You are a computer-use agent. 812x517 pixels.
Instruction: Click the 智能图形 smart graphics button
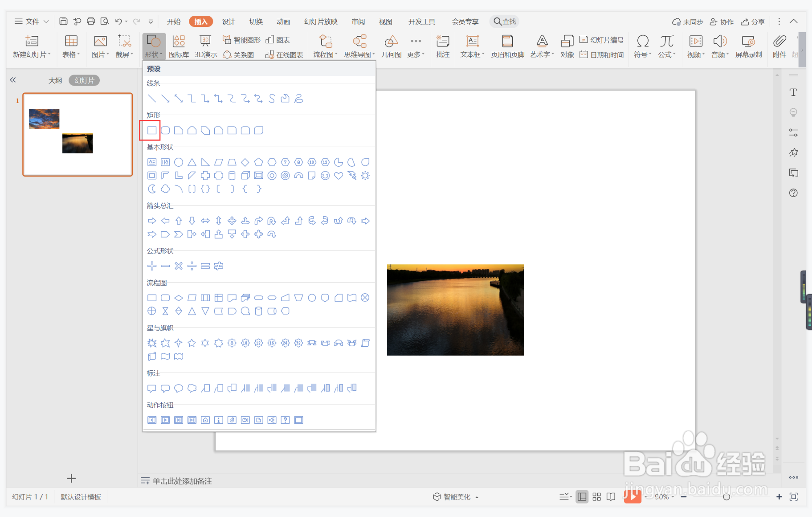(241, 40)
